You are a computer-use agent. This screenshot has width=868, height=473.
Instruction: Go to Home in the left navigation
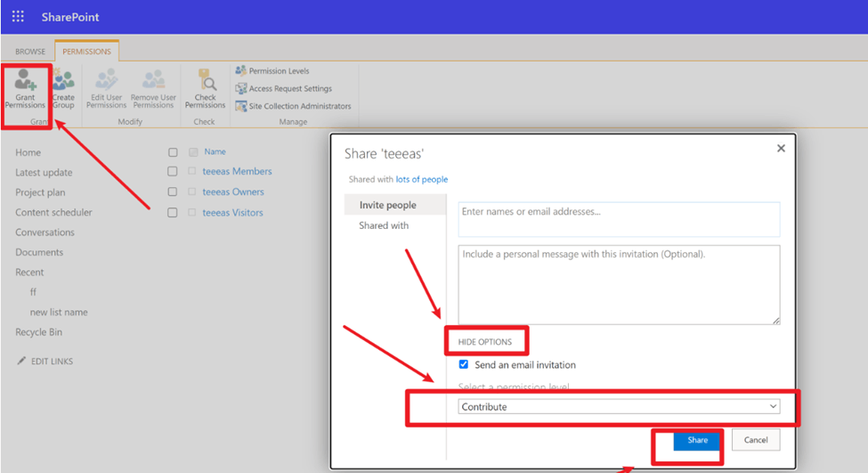click(x=28, y=152)
